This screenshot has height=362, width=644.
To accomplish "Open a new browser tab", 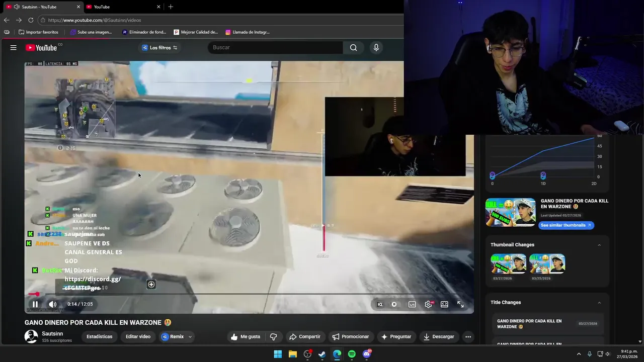I will pyautogui.click(x=171, y=7).
